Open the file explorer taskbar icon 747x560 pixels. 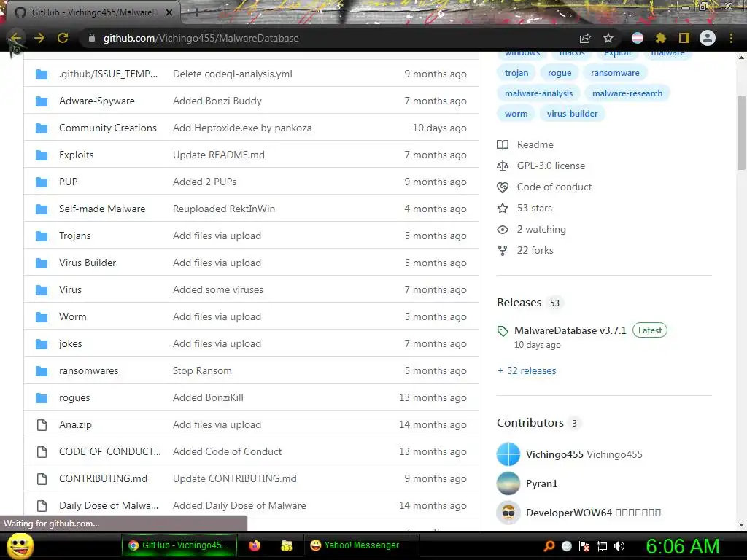[286, 545]
